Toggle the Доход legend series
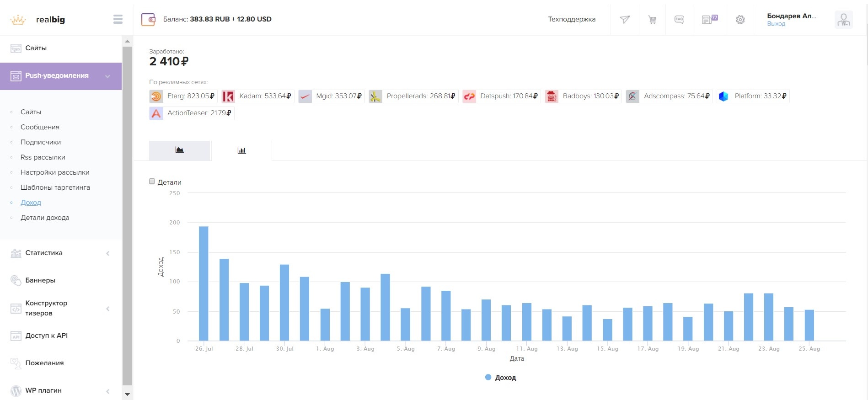 [501, 378]
